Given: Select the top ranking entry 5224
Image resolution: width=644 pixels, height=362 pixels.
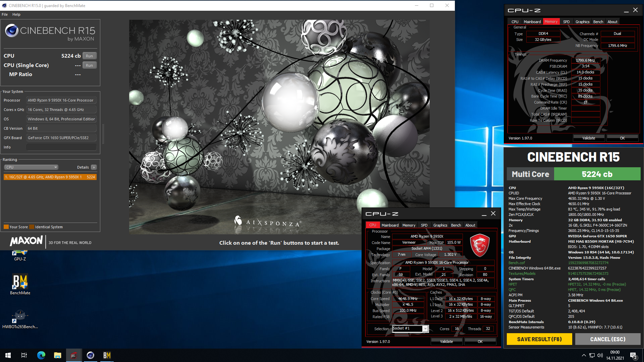Looking at the screenshot, I should [x=50, y=177].
